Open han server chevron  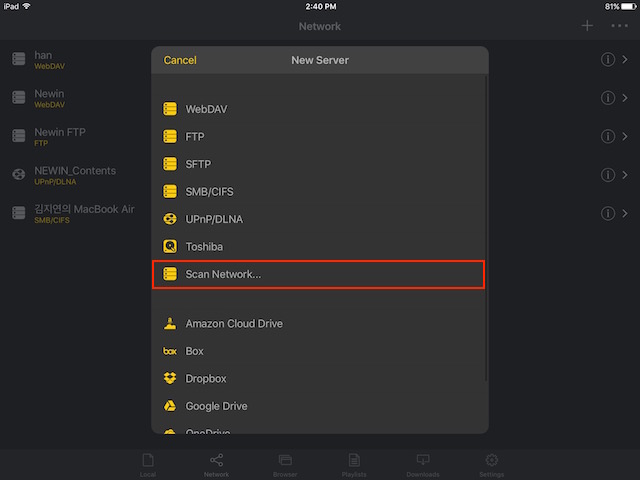pyautogui.click(x=625, y=60)
